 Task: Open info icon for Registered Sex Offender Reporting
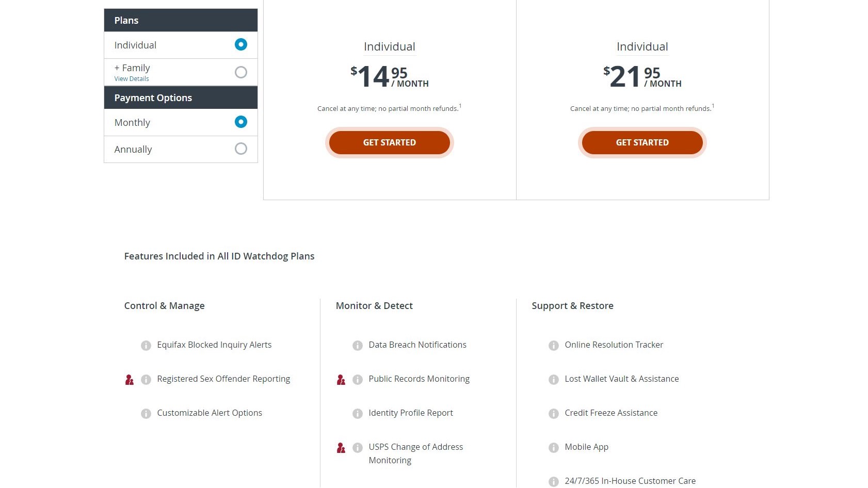pyautogui.click(x=146, y=380)
